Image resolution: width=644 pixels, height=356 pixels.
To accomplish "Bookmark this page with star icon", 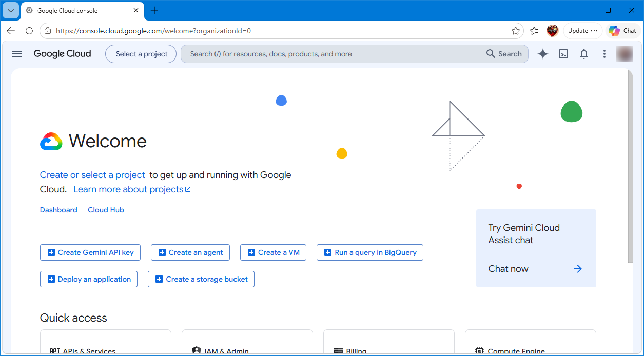I will coord(516,31).
